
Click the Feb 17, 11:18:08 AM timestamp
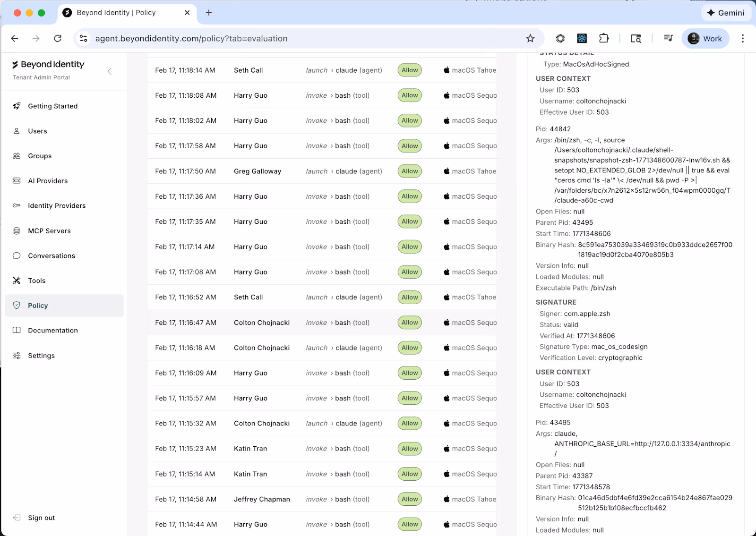(186, 95)
